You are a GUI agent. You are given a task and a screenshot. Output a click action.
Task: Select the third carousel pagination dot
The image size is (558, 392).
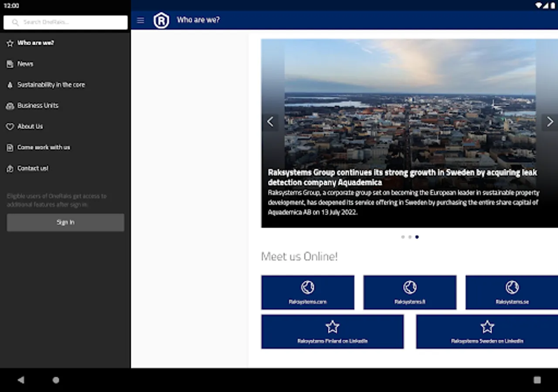tap(417, 237)
